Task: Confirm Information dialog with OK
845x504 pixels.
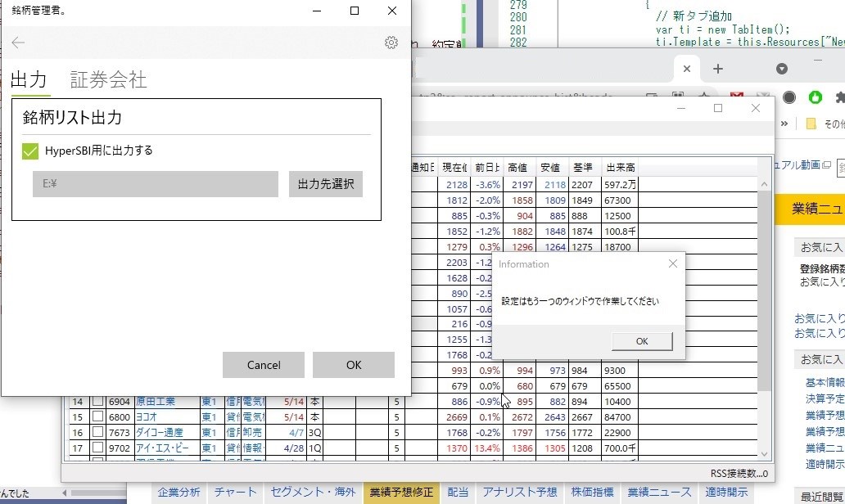Action: [642, 341]
